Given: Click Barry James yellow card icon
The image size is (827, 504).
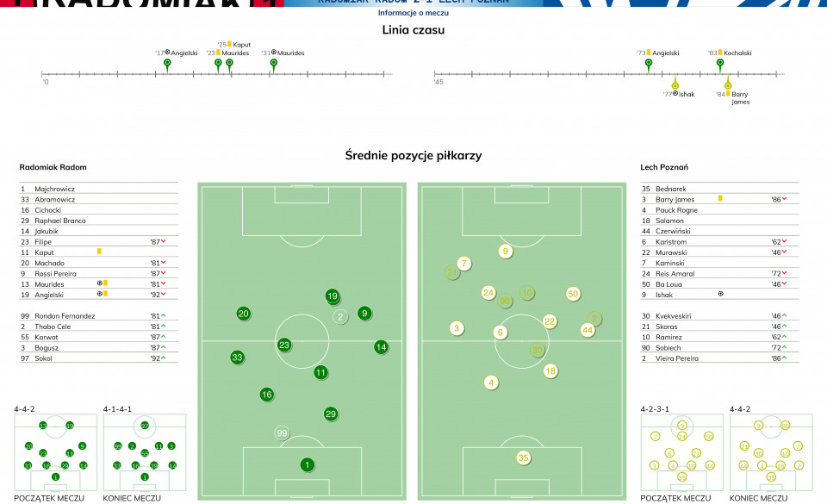Looking at the screenshot, I should pyautogui.click(x=720, y=198).
